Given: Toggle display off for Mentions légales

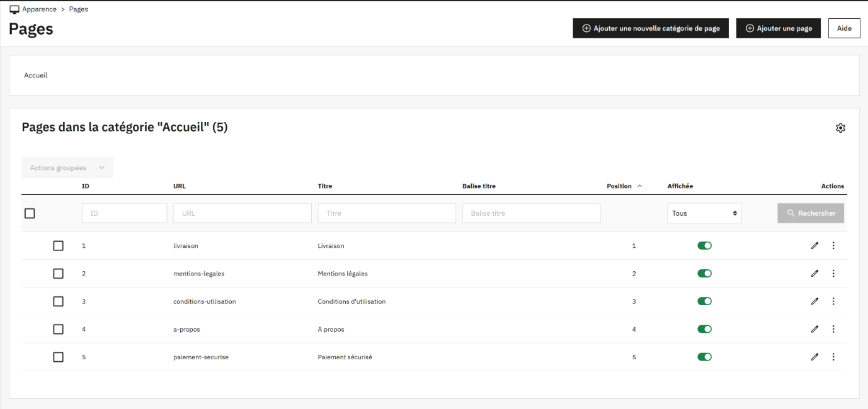Looking at the screenshot, I should pyautogui.click(x=704, y=273).
